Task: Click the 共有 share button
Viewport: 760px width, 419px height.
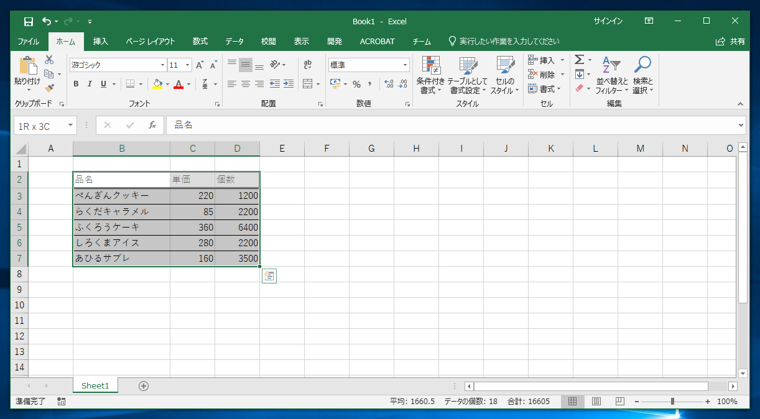Action: pos(731,42)
